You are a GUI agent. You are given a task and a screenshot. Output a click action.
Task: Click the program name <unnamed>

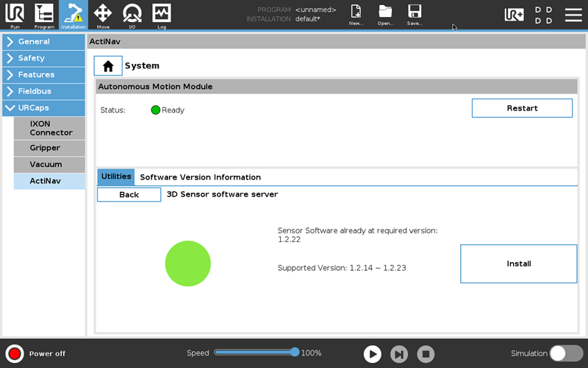[x=315, y=10]
